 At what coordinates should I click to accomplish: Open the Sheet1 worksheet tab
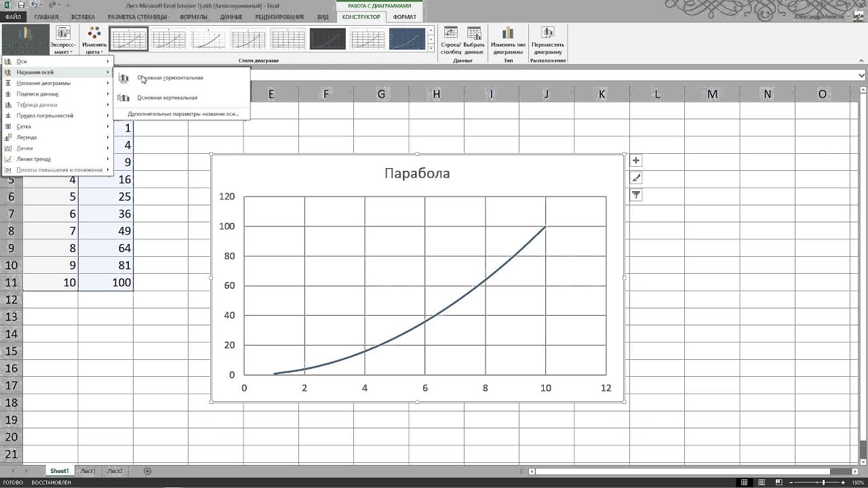pyautogui.click(x=59, y=471)
